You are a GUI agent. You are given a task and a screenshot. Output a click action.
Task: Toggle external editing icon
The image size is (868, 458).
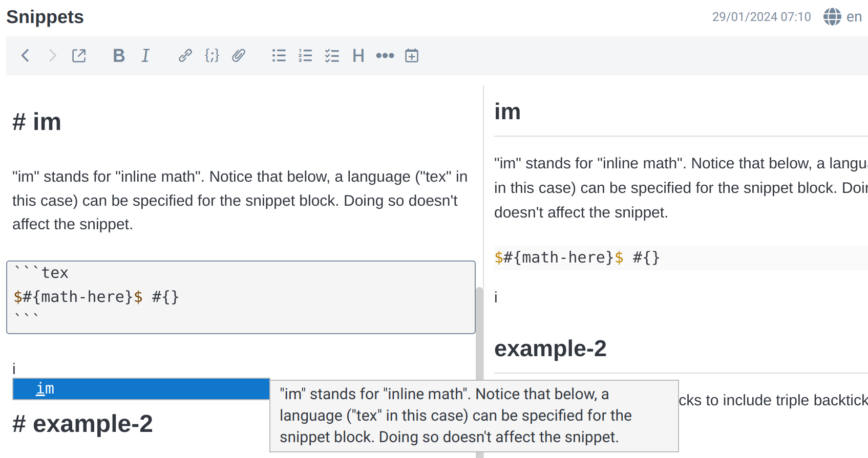click(79, 55)
